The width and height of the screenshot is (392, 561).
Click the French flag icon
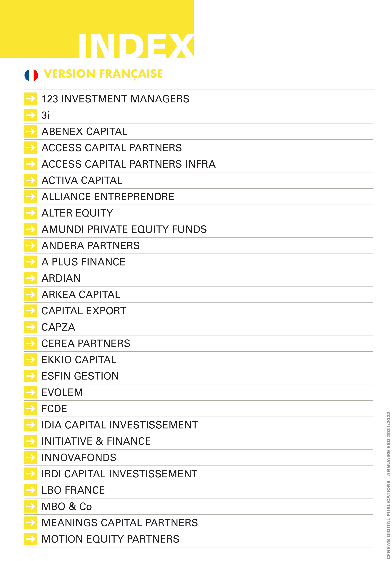tap(31, 75)
